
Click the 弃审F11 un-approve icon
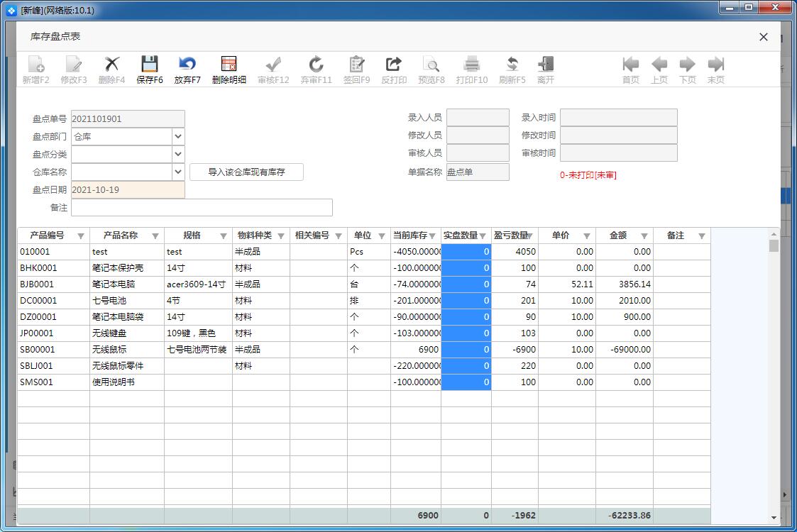[x=316, y=65]
